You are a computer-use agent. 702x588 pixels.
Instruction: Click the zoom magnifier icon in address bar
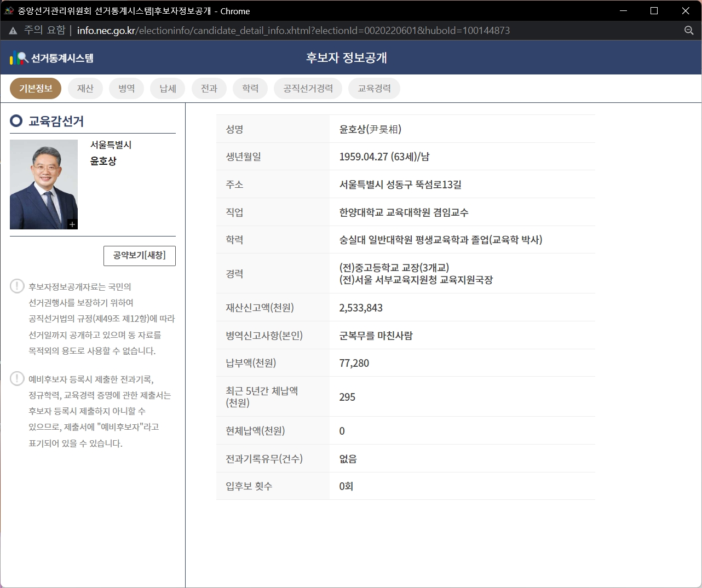point(689,31)
